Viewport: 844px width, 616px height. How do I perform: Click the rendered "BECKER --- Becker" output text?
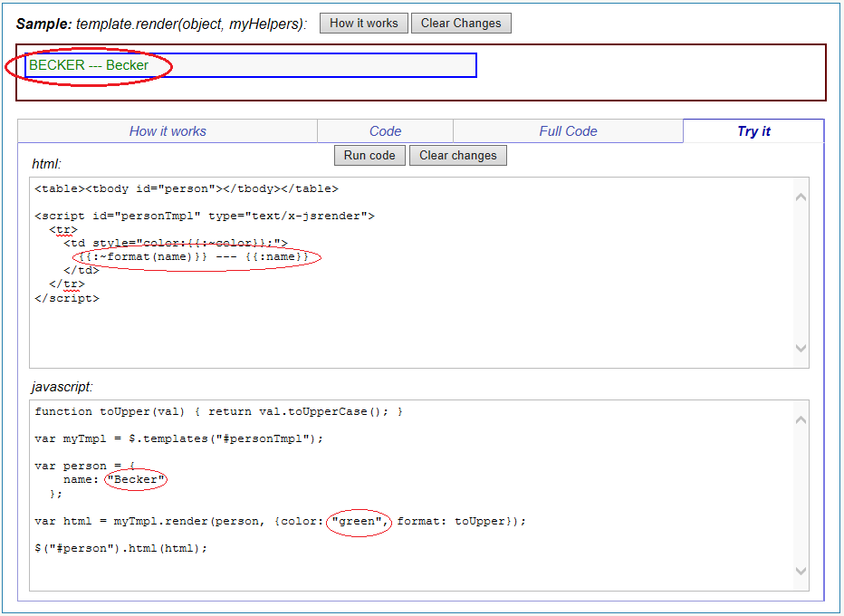89,65
